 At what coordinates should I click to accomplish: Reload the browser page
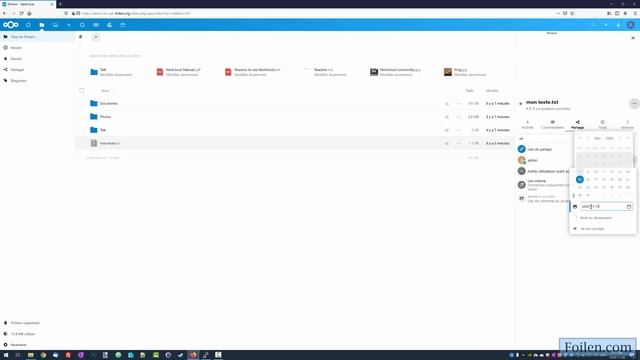click(x=21, y=13)
